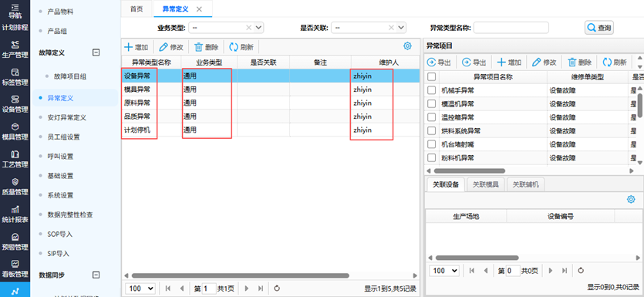The image size is (644, 297).
Task: Click 删除 in the 异常类型 grid toolbar
Action: point(206,47)
